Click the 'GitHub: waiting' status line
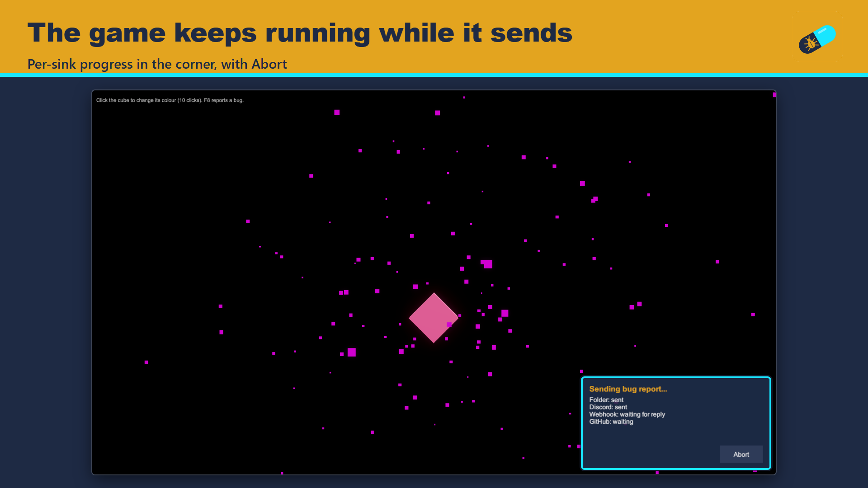The image size is (868, 488). 611,422
